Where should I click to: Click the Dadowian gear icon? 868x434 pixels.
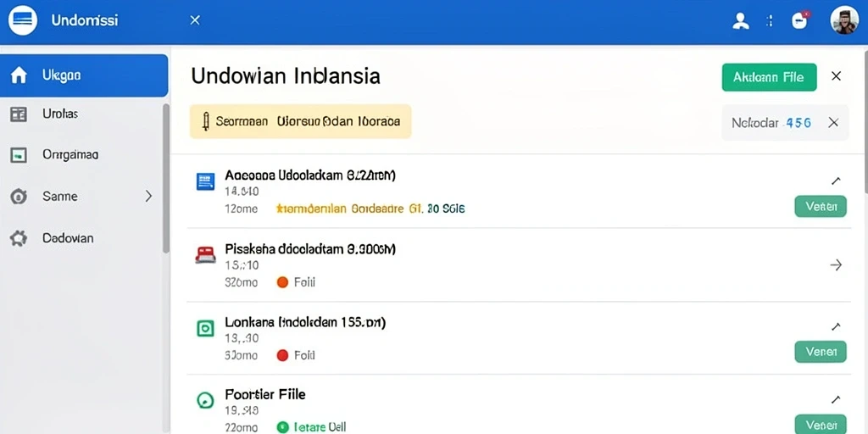(19, 238)
